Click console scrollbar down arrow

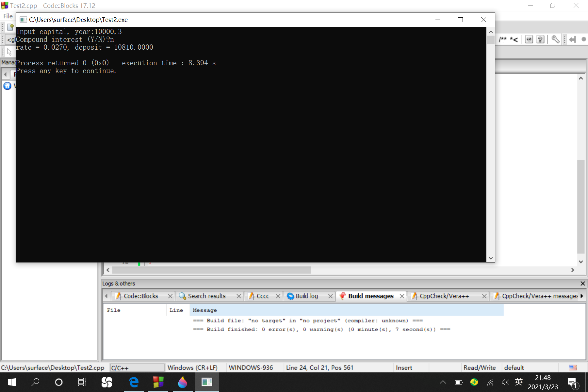pos(490,258)
